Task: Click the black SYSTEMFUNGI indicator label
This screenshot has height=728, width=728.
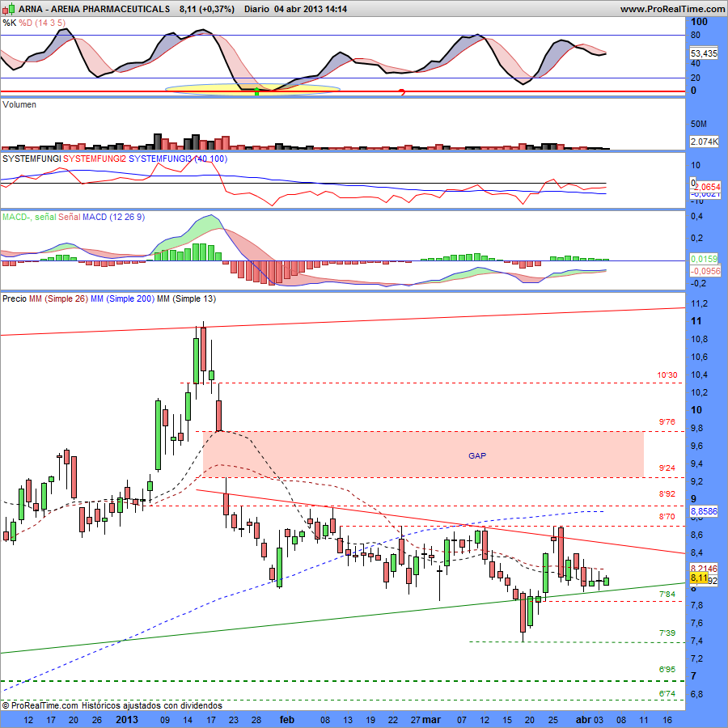Action: [x=32, y=159]
